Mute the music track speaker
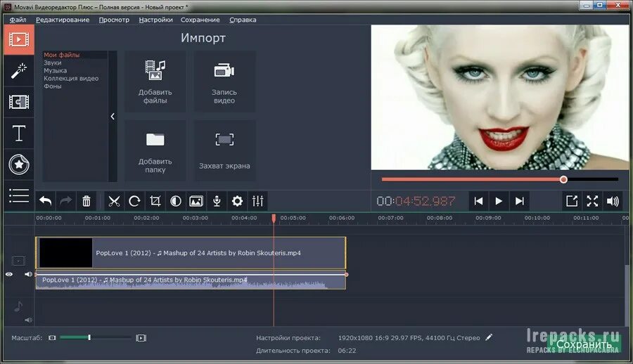This screenshot has height=364, width=633. point(28,320)
